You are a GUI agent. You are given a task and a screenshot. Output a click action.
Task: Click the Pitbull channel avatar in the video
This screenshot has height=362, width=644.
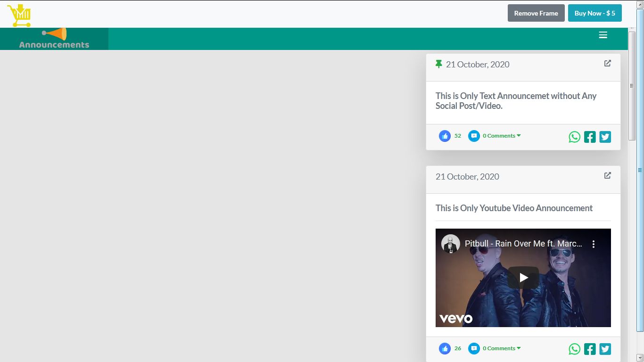(451, 244)
